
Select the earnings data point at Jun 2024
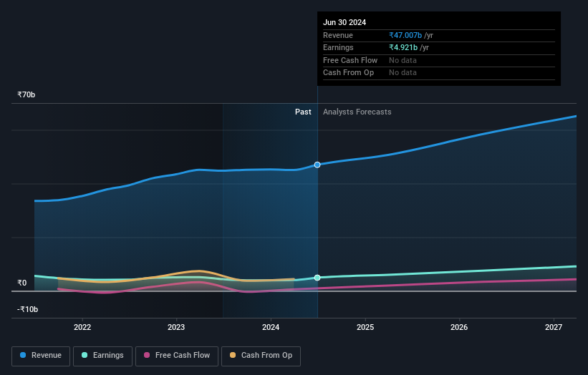[317, 278]
